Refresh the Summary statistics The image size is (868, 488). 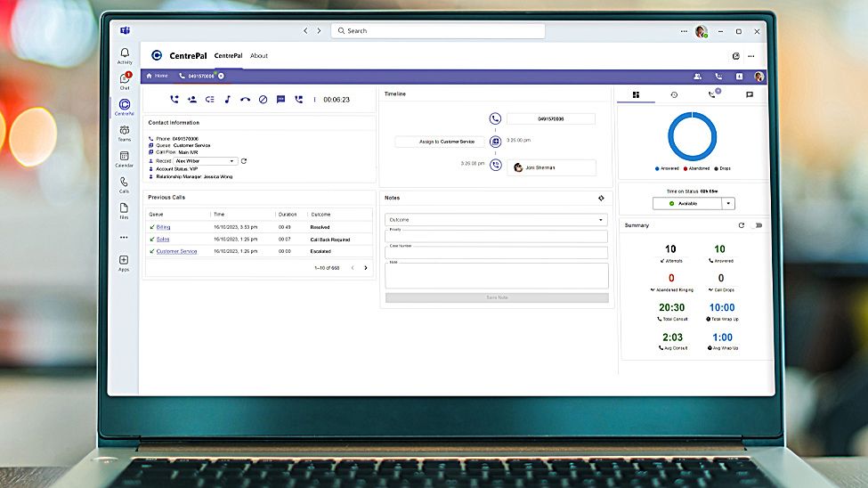742,225
